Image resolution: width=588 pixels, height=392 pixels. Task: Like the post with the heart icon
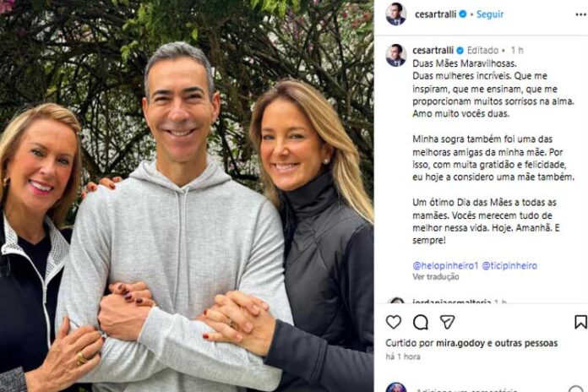point(394,322)
